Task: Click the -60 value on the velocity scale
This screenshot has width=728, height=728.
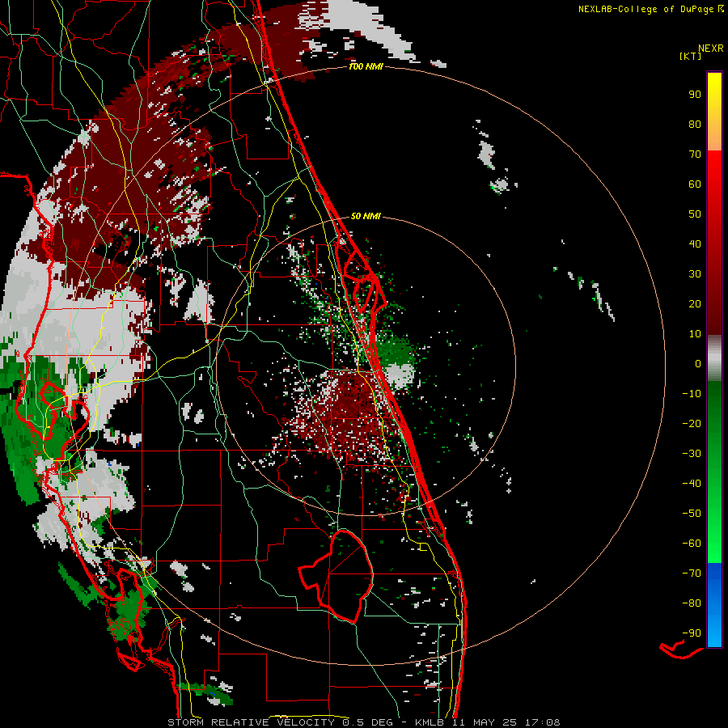Action: 692,544
